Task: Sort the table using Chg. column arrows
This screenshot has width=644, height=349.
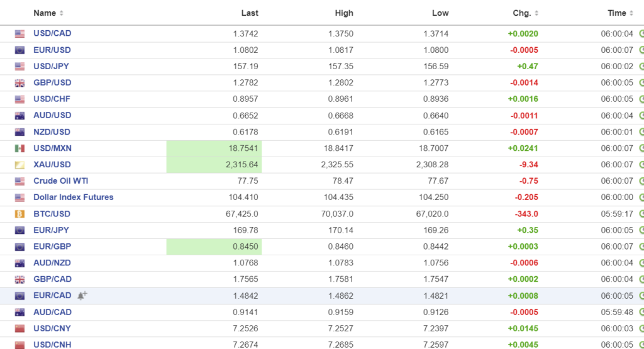Action: (536, 13)
